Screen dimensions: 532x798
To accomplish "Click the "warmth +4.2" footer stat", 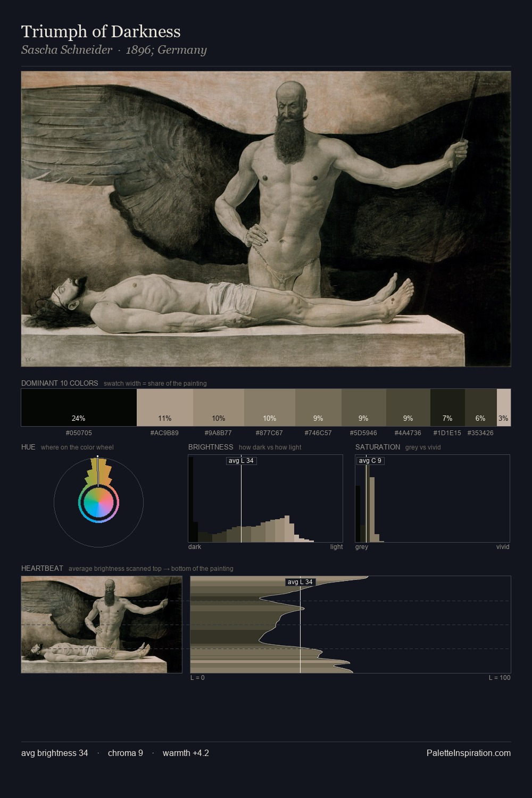I will [x=186, y=753].
